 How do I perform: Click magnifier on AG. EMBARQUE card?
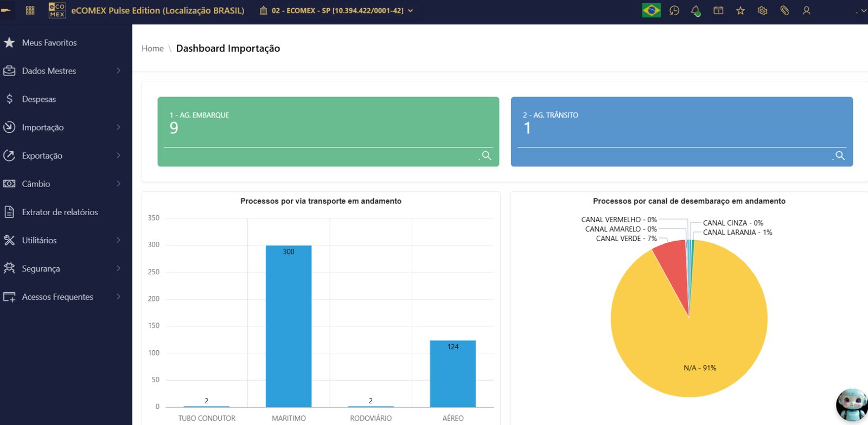(487, 156)
